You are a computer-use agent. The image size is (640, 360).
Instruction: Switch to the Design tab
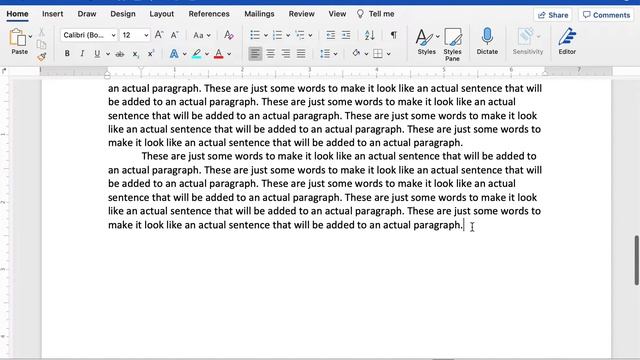[x=123, y=14]
